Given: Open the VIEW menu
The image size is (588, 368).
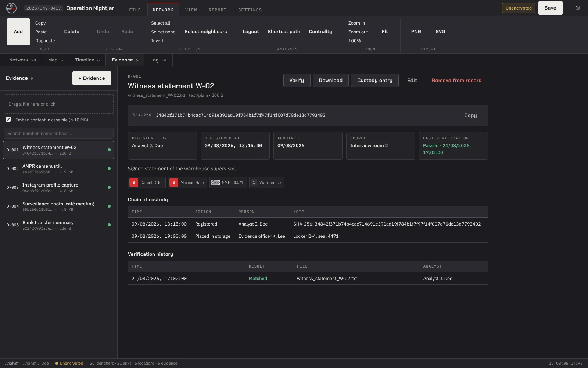Looking at the screenshot, I should pos(191,10).
